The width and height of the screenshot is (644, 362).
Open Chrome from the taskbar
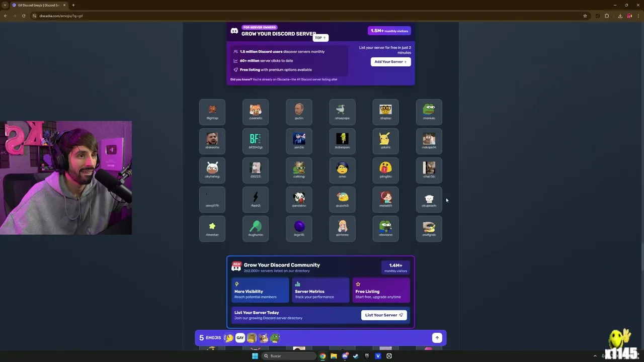[323, 356]
